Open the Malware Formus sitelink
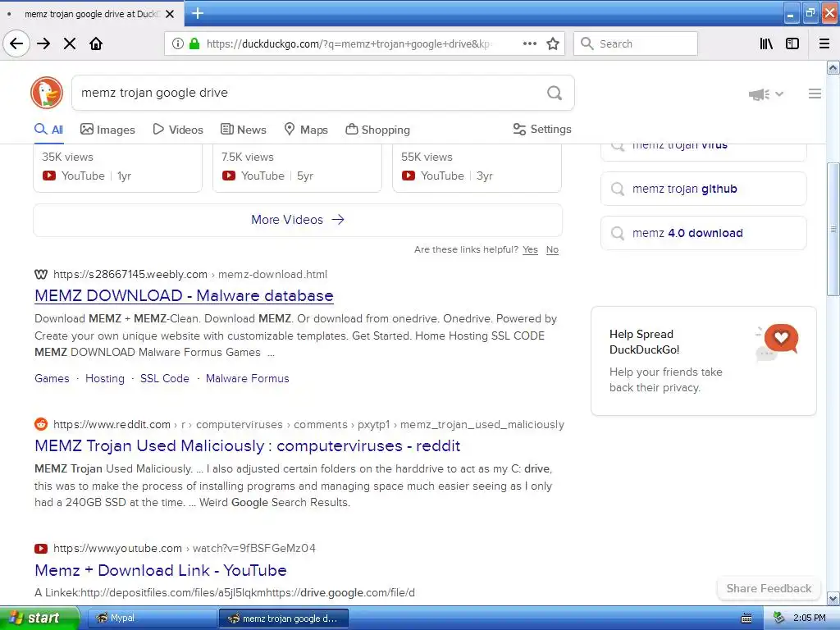Screen dimensions: 840x630 (x=248, y=378)
